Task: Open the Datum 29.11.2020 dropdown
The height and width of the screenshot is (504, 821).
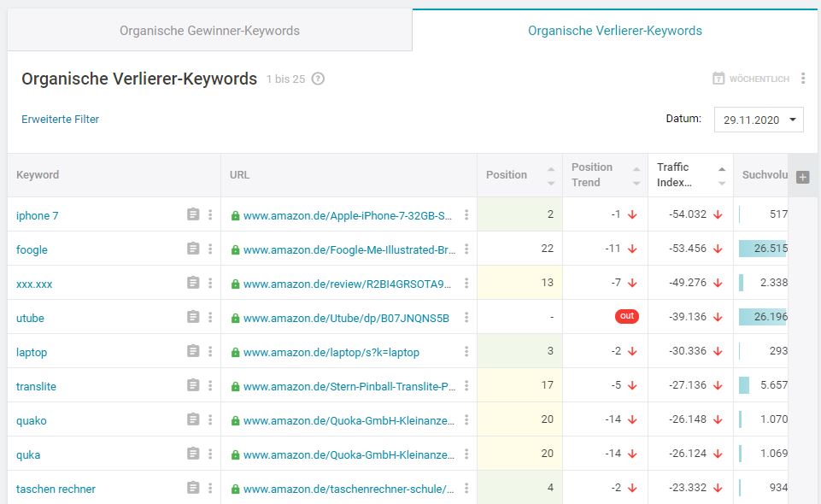Action: pos(759,120)
